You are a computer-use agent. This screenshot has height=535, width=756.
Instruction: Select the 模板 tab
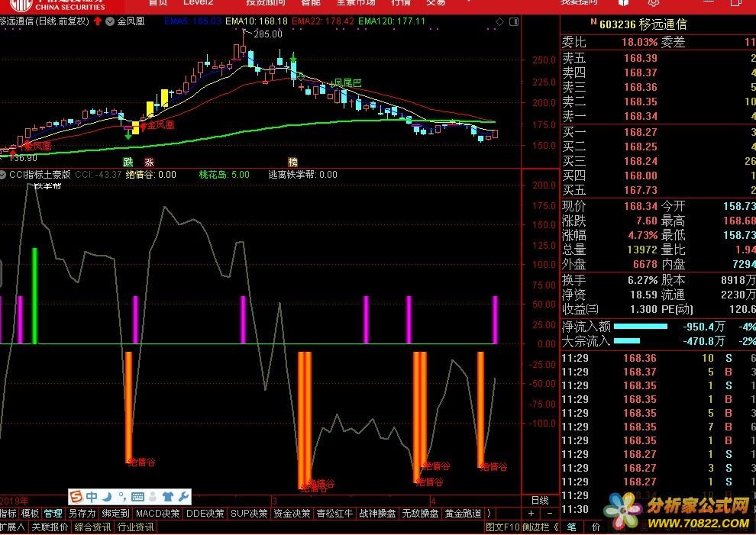(x=30, y=514)
